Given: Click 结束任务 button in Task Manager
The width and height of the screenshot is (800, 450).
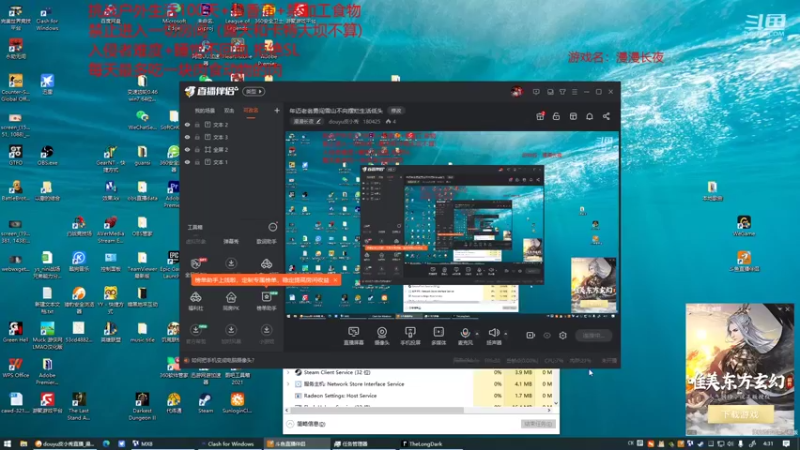Looking at the screenshot, I should tap(537, 424).
